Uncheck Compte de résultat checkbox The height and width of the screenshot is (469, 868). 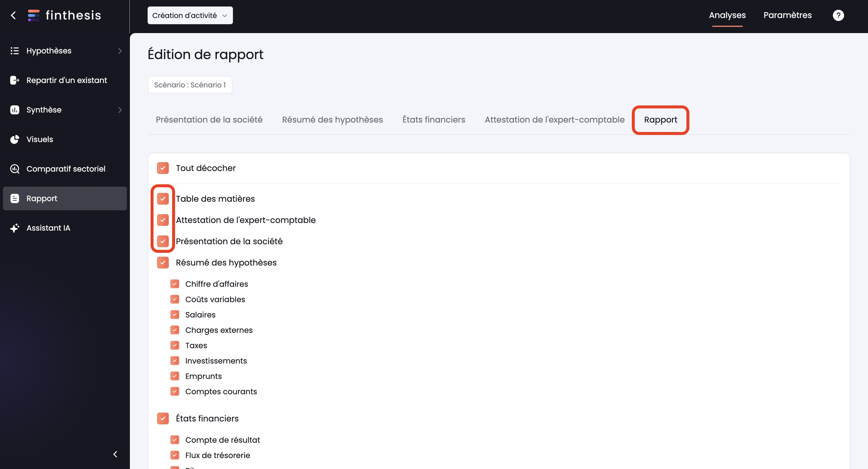point(174,440)
